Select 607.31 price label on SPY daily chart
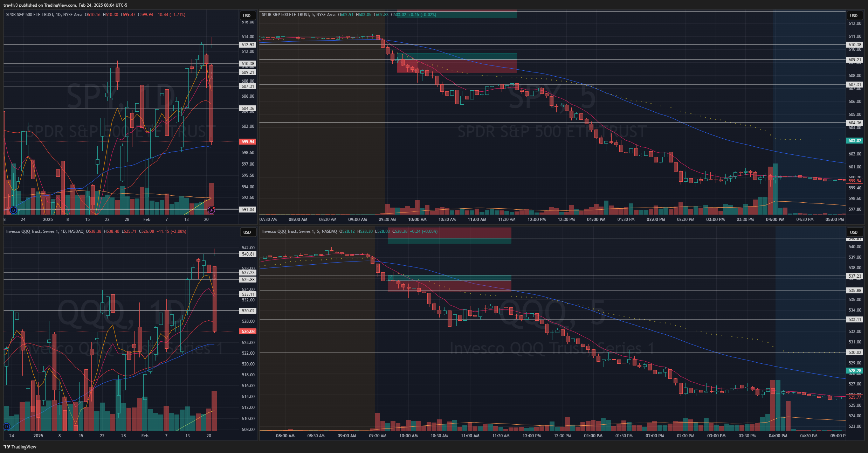Screen dimensions: 868x453 [x=248, y=86]
